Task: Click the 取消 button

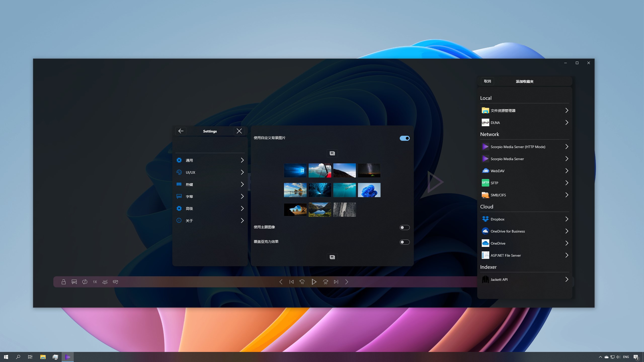Action: (487, 81)
